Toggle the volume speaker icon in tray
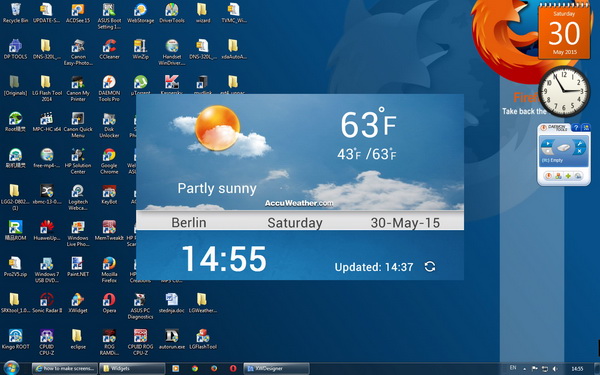 (555, 369)
